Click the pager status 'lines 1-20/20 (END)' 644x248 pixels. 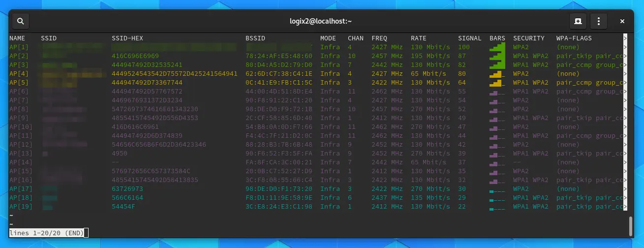46,233
